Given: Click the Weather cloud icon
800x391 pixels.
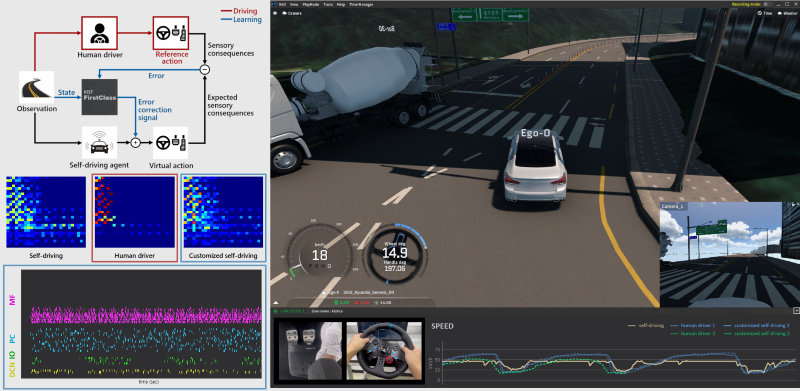Looking at the screenshot, I should tap(780, 13).
